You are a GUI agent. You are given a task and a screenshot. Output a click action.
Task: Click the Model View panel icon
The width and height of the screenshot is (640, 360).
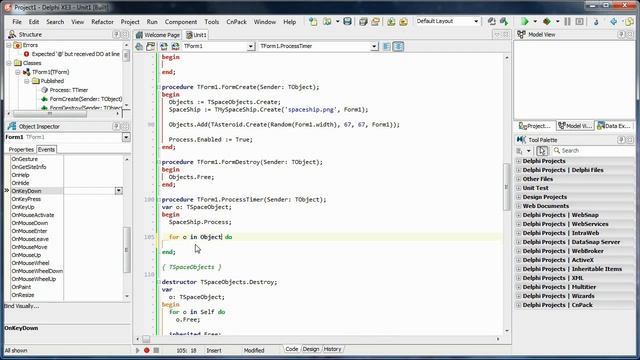[x=521, y=35]
